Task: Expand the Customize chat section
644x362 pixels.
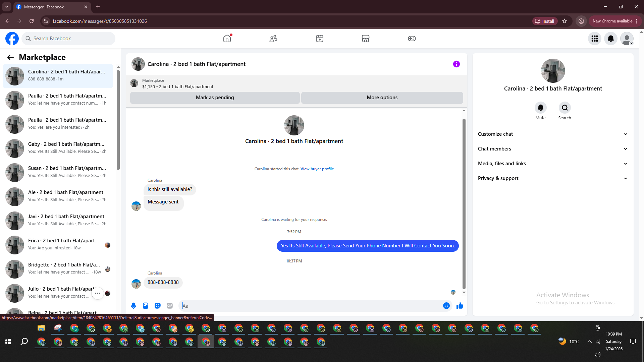Action: 552,134
